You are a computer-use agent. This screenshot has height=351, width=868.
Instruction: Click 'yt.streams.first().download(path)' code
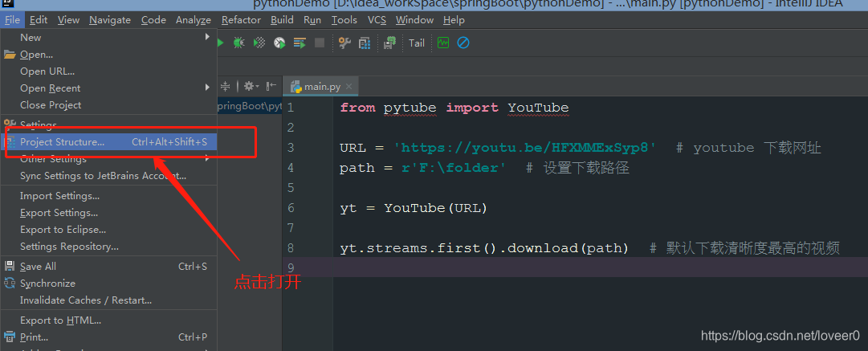tap(484, 248)
